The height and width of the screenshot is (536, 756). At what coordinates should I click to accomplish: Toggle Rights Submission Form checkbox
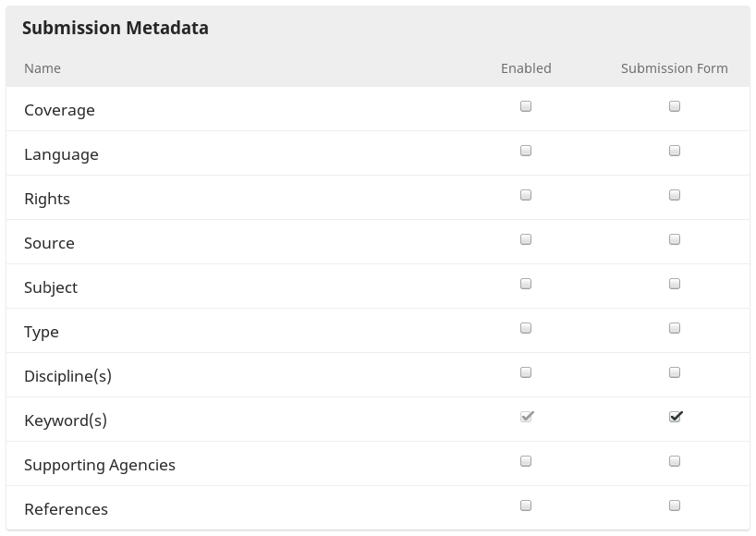coord(675,195)
